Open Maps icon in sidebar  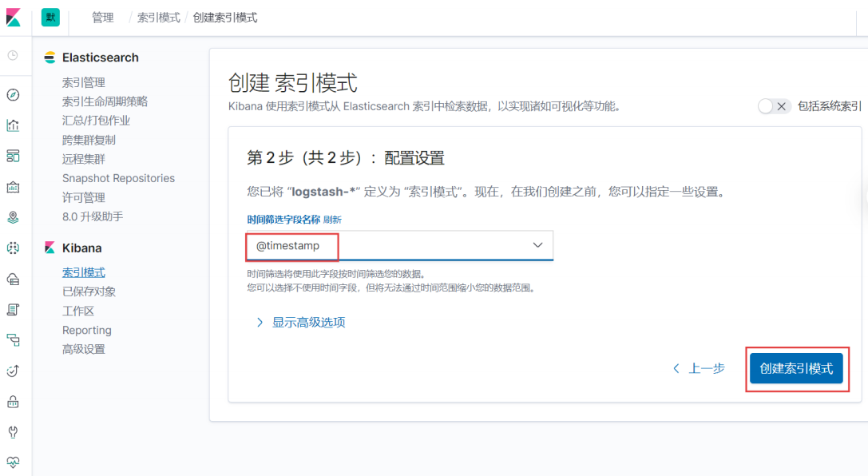point(13,217)
